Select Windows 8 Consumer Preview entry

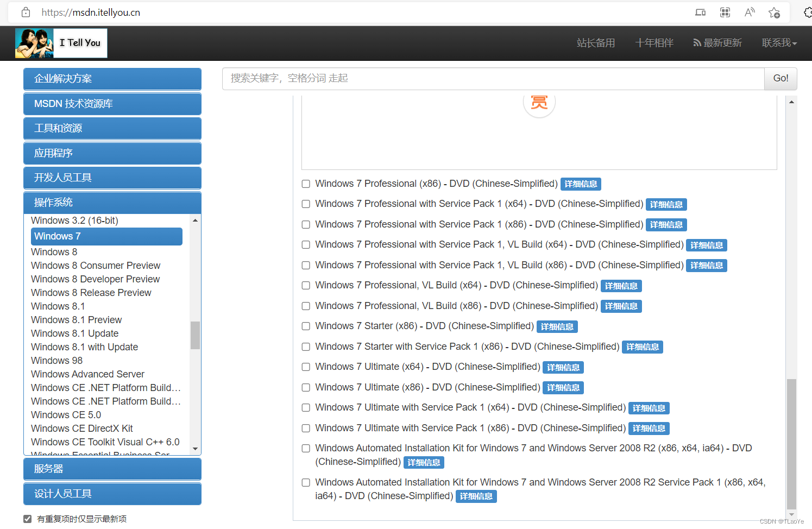click(x=96, y=266)
